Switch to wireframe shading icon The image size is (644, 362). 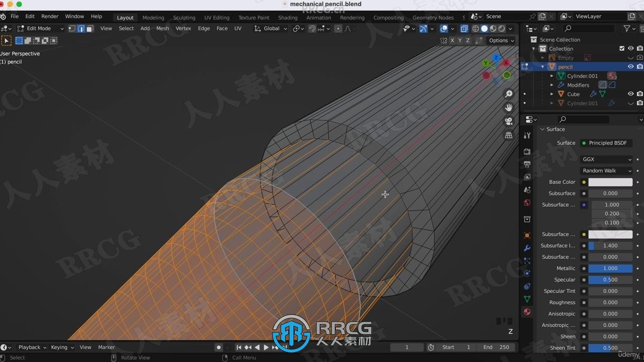point(475,29)
